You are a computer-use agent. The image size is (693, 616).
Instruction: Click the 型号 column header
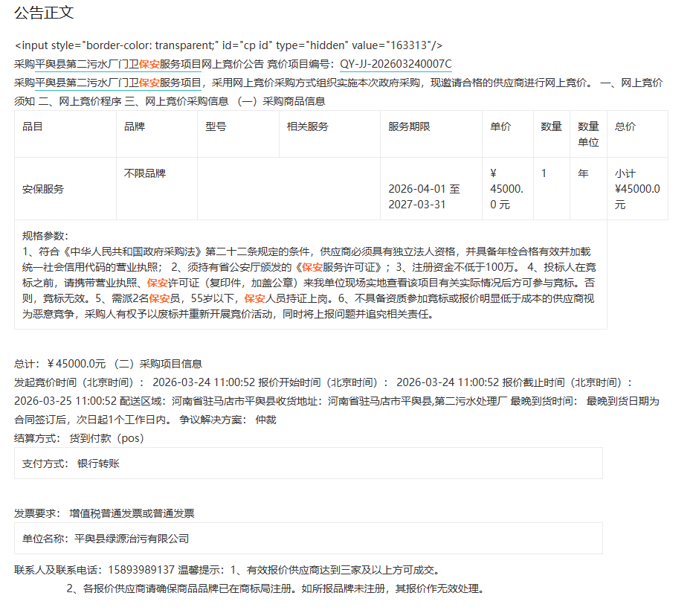216,127
